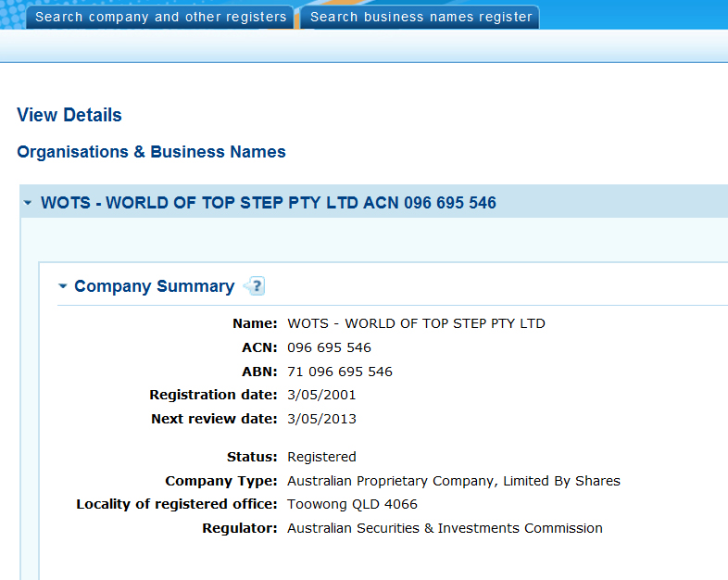Click the registration date 3/05/2001

coord(321,395)
